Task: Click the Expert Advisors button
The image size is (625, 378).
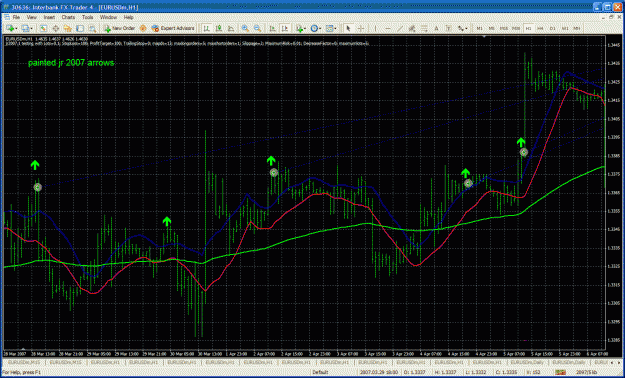Action: [x=173, y=28]
